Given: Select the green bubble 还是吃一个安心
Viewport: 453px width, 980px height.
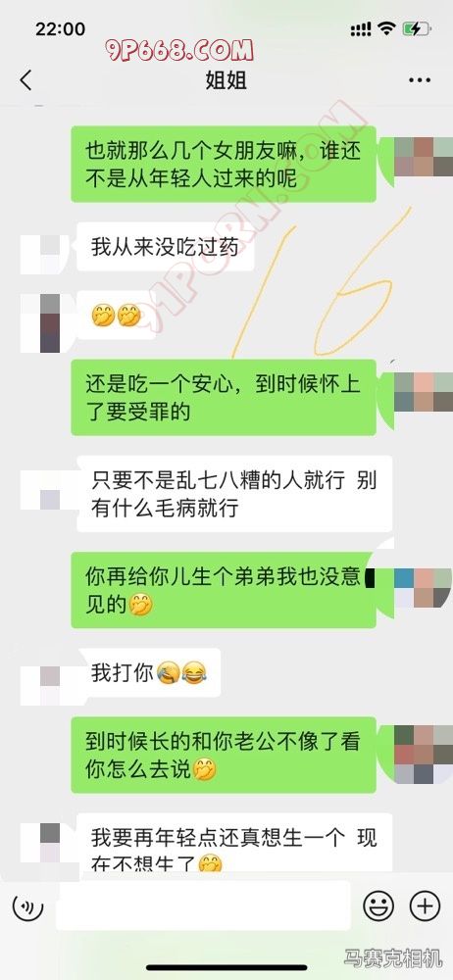Looking at the screenshot, I should pos(224,397).
